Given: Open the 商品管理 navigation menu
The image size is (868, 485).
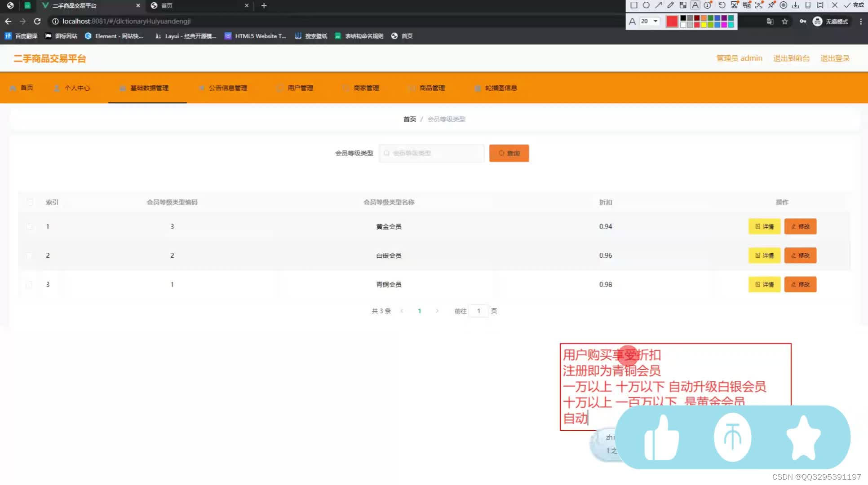Looking at the screenshot, I should pyautogui.click(x=427, y=88).
